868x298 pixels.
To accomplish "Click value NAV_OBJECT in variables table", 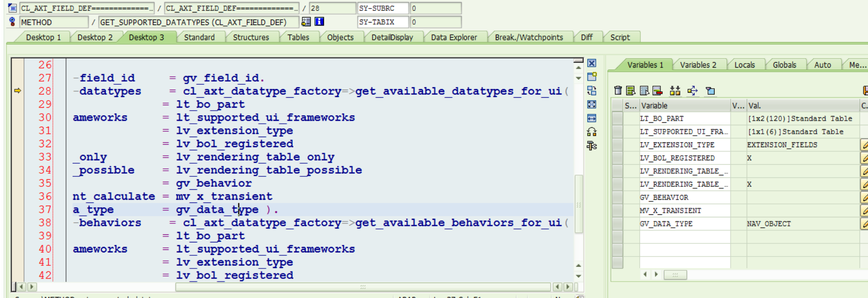I will [769, 223].
